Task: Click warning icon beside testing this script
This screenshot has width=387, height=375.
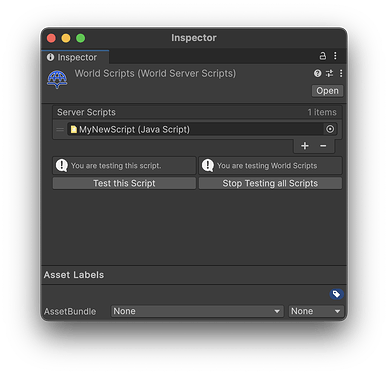Action: pos(62,165)
